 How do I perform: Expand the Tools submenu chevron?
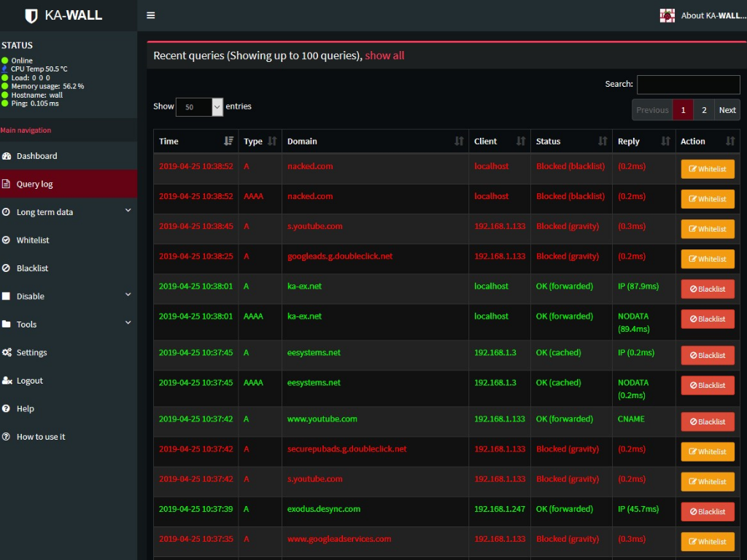(128, 323)
